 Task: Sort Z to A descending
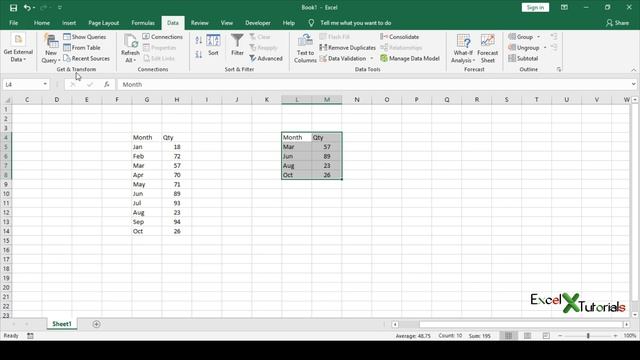coord(199,54)
